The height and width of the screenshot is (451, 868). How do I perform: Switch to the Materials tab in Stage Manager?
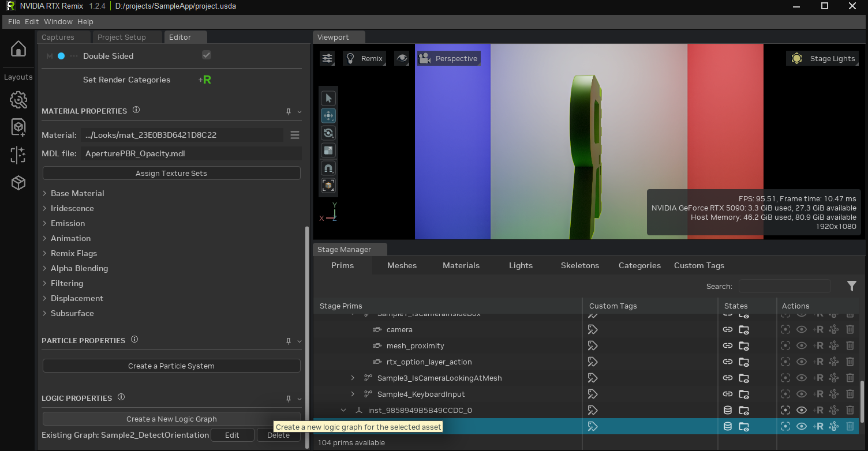pos(461,265)
